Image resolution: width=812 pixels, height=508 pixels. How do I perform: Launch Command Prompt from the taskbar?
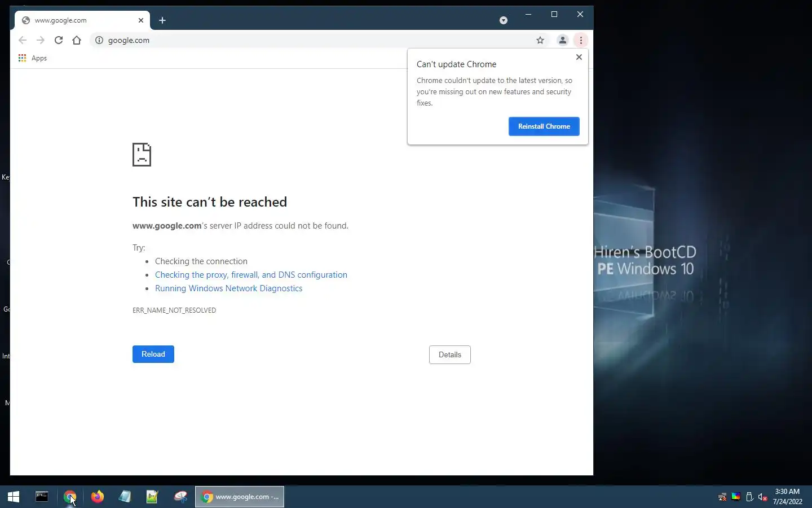(42, 497)
